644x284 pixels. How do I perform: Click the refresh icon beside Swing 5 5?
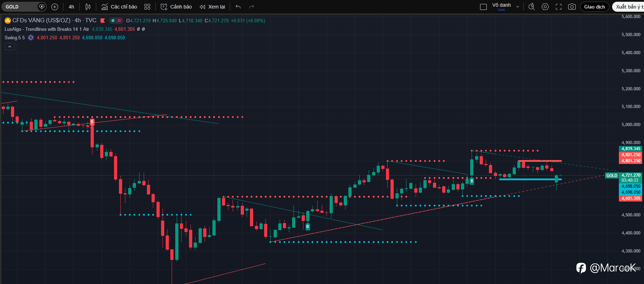point(31,38)
